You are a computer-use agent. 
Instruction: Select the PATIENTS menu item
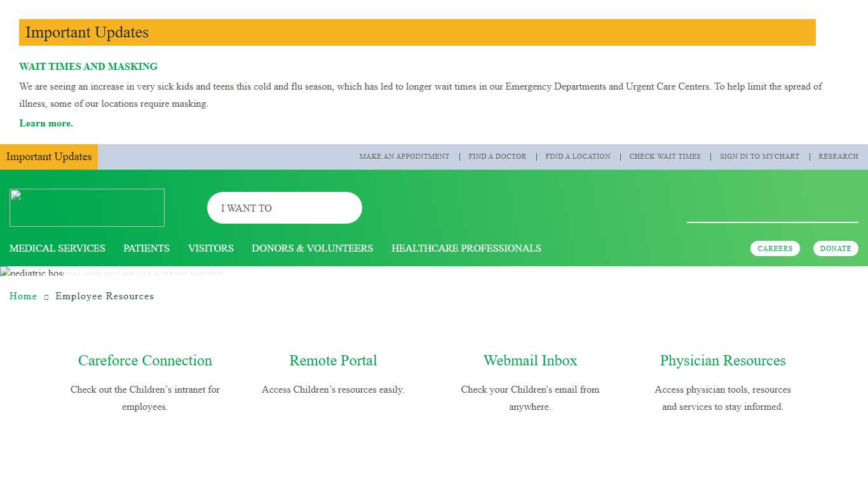click(x=146, y=248)
